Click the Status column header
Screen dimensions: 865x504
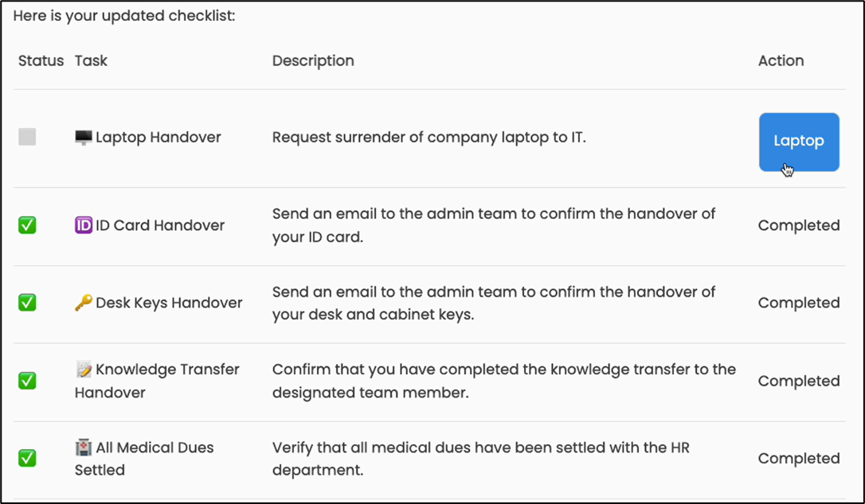click(41, 61)
